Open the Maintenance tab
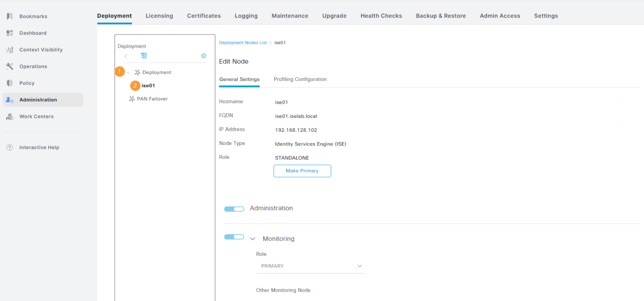This screenshot has height=301, width=644. pyautogui.click(x=290, y=16)
